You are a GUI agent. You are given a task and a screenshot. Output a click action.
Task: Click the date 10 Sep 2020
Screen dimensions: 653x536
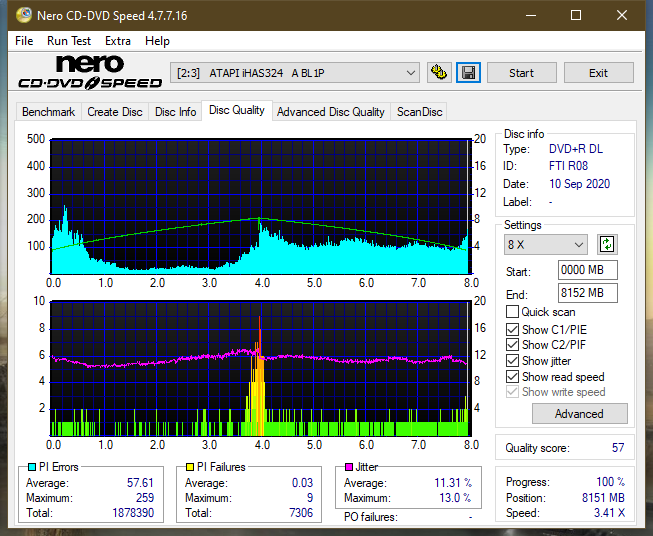[579, 184]
